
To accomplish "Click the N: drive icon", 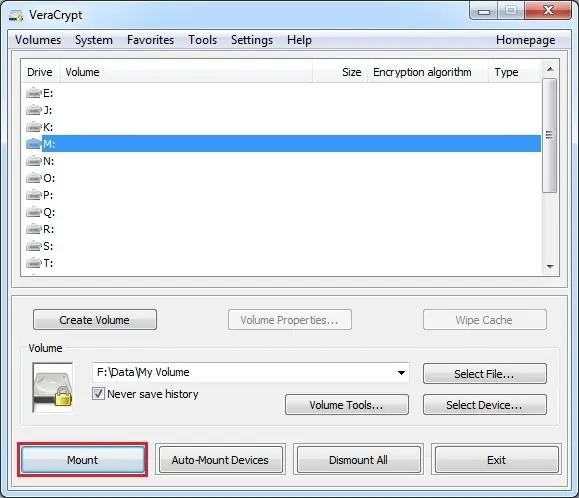I will click(x=34, y=161).
